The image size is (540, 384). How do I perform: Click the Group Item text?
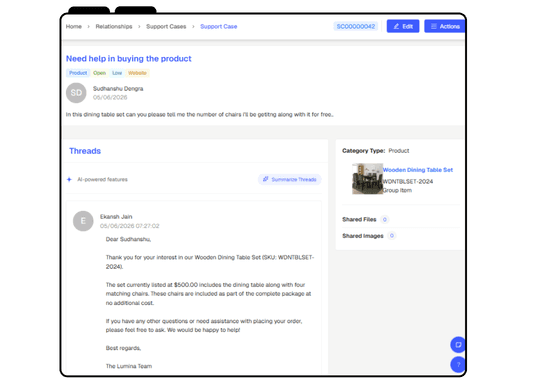tap(397, 190)
